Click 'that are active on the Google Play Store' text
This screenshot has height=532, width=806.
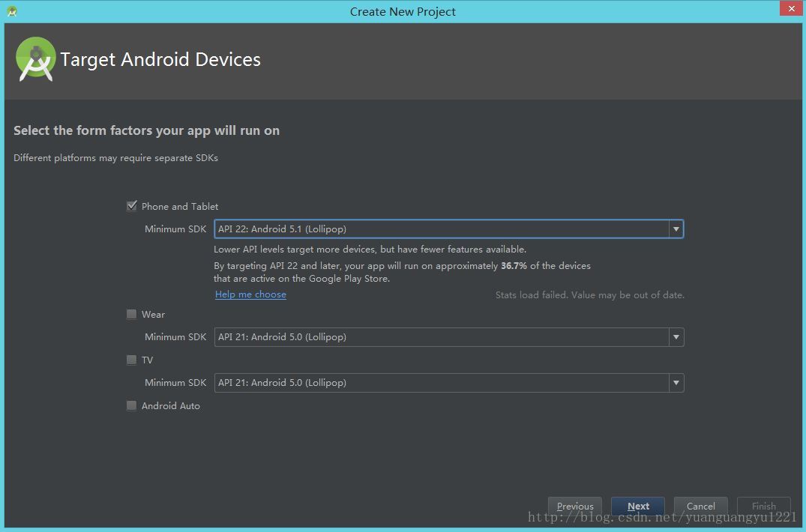click(301, 278)
